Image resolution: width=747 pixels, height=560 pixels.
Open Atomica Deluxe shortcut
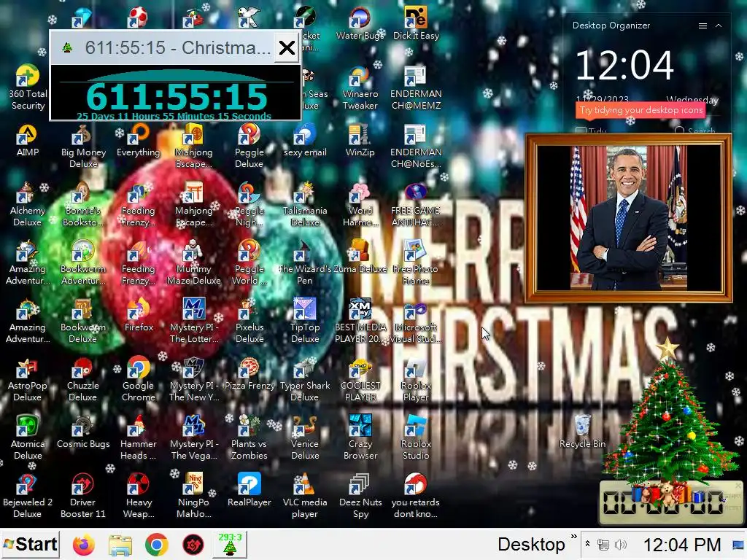coord(27,437)
